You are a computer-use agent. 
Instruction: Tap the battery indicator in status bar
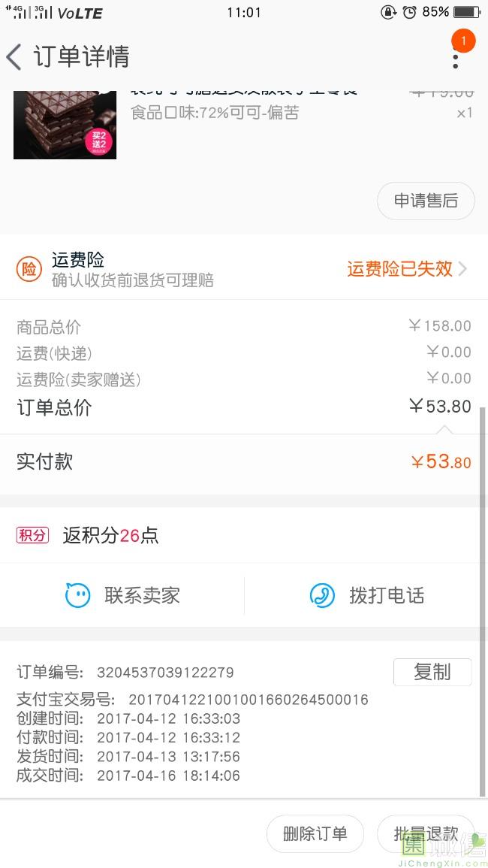[466, 12]
